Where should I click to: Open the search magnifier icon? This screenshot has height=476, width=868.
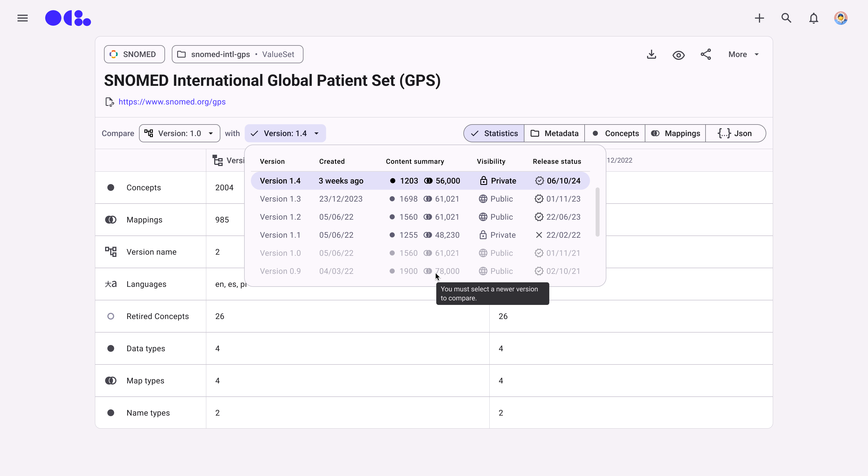tap(786, 18)
